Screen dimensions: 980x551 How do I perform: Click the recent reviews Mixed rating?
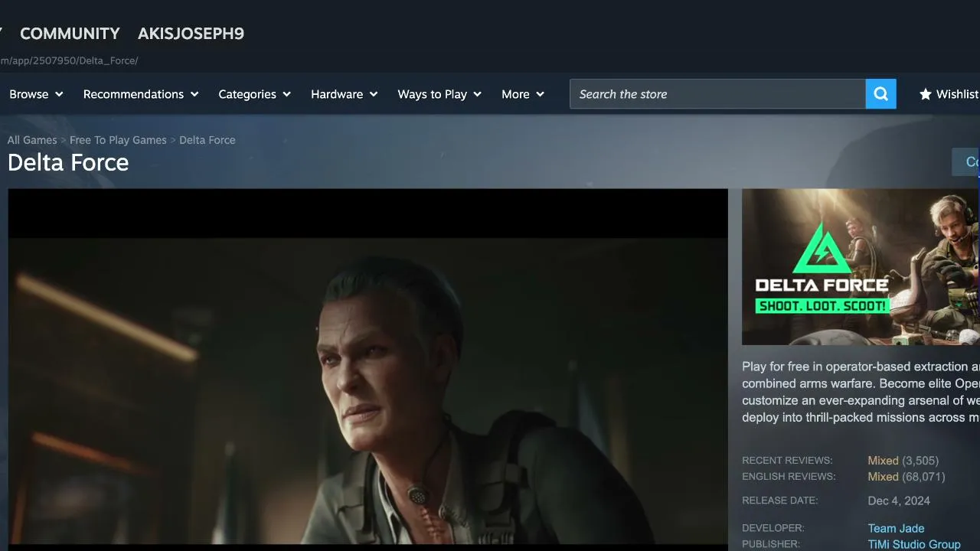[883, 461]
